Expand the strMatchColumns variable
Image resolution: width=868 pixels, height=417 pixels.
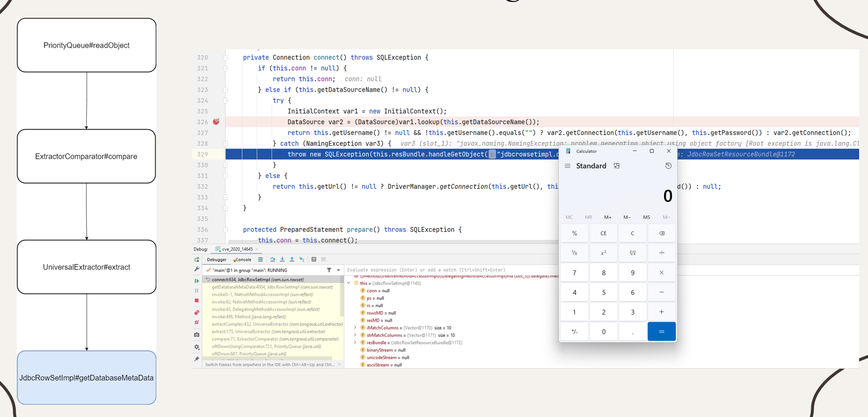click(x=355, y=335)
